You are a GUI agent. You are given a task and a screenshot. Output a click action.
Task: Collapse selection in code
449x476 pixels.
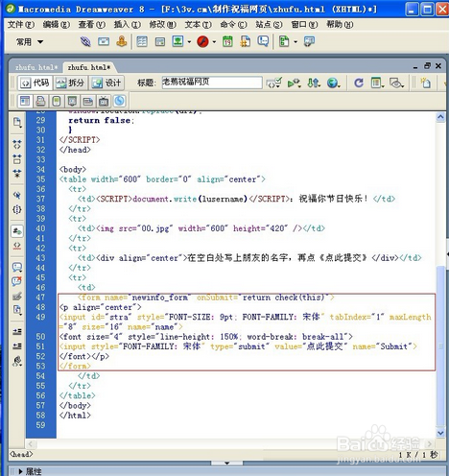pyautogui.click(x=17, y=159)
